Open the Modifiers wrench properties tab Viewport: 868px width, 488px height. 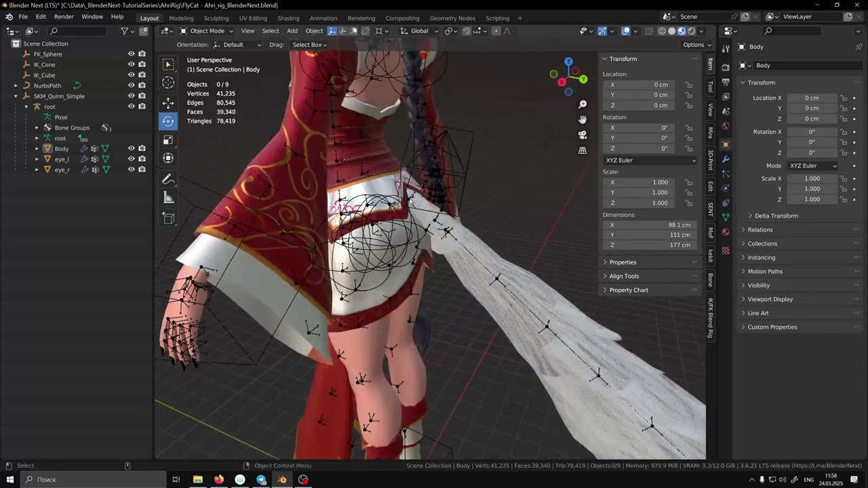pos(726,159)
